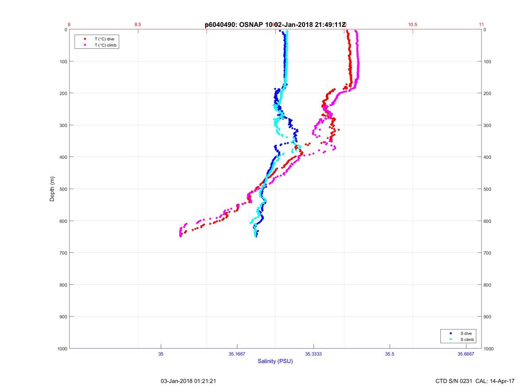This screenshot has height=392, width=532.
Task: Click depth tick '400' on left axis
Action: pyautogui.click(x=63, y=157)
